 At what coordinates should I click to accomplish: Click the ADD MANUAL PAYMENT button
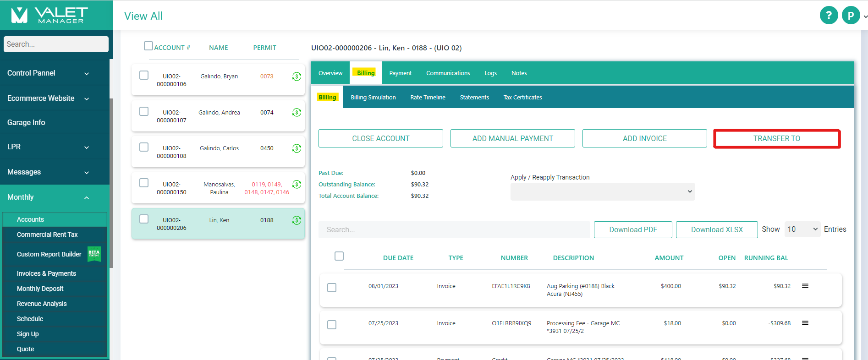[x=512, y=138]
